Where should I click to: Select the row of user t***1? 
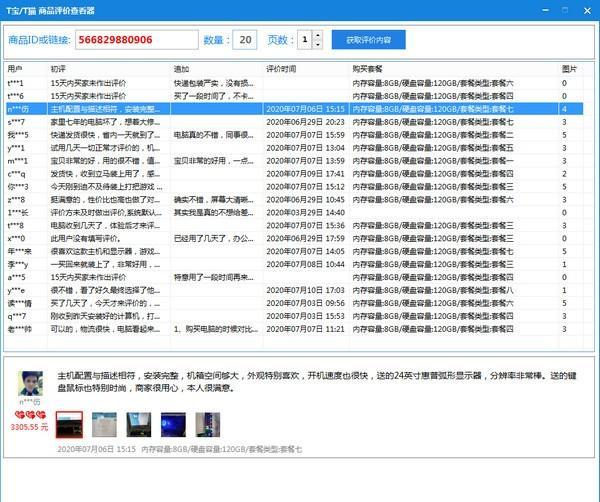pos(294,83)
